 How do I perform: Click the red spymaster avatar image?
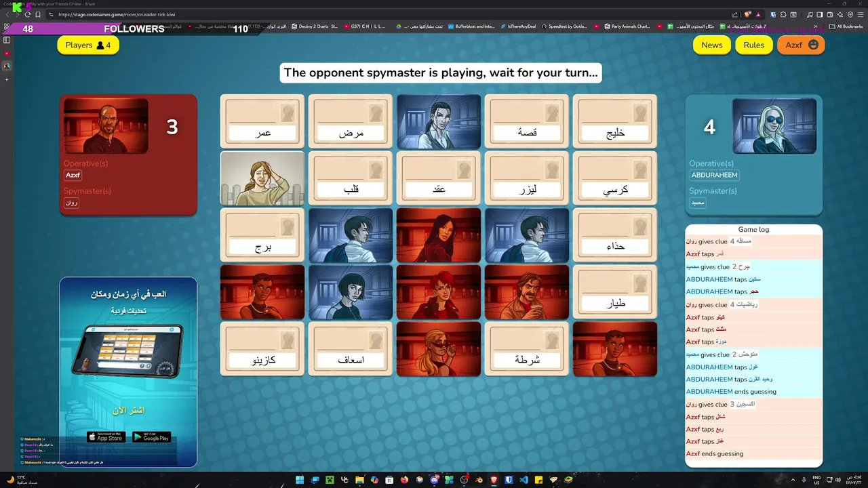106,126
